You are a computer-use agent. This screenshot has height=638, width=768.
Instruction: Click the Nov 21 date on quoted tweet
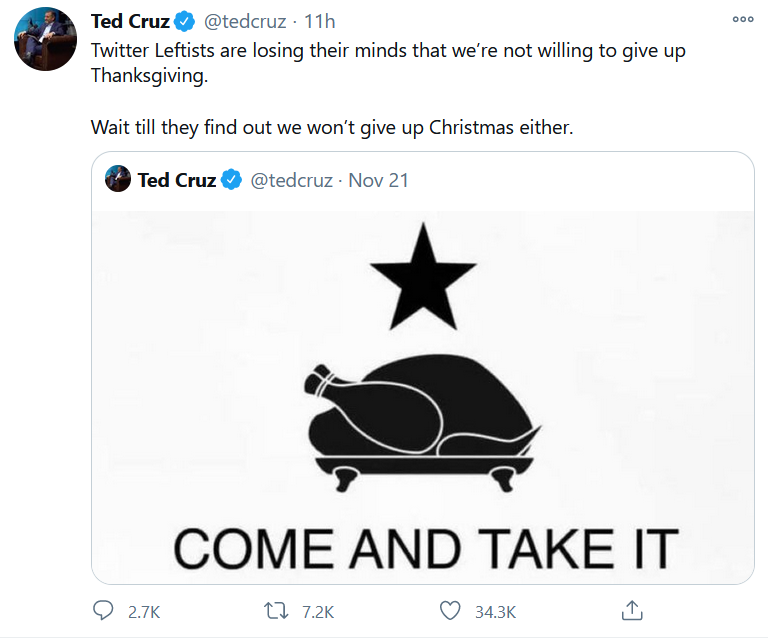point(378,181)
